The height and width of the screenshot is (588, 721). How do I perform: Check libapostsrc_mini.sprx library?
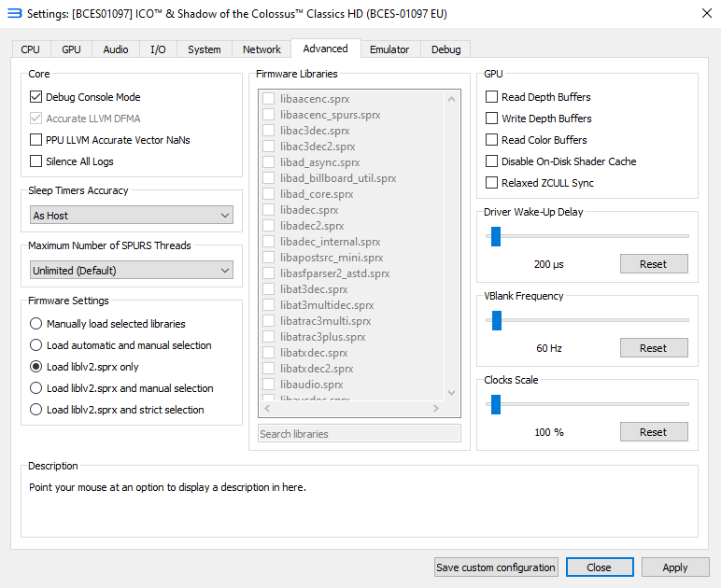click(x=269, y=258)
